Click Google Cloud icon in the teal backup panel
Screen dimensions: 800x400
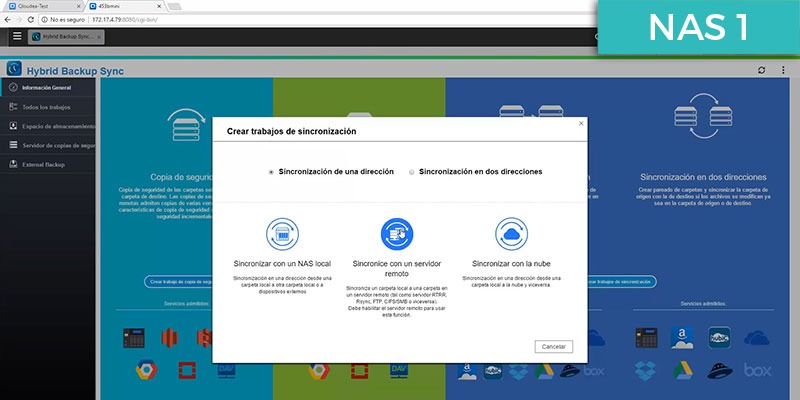pos(146,370)
